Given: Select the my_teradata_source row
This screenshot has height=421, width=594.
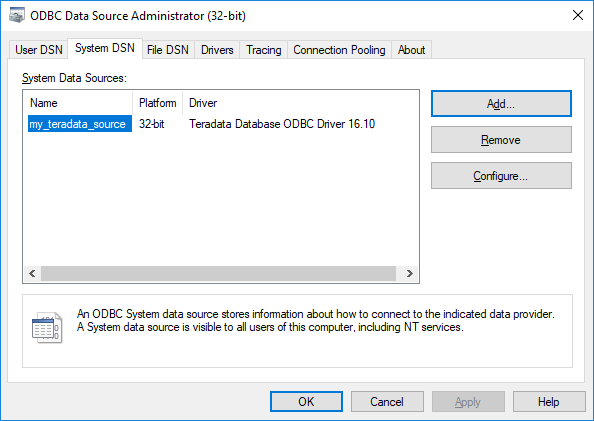Looking at the screenshot, I should (x=80, y=124).
